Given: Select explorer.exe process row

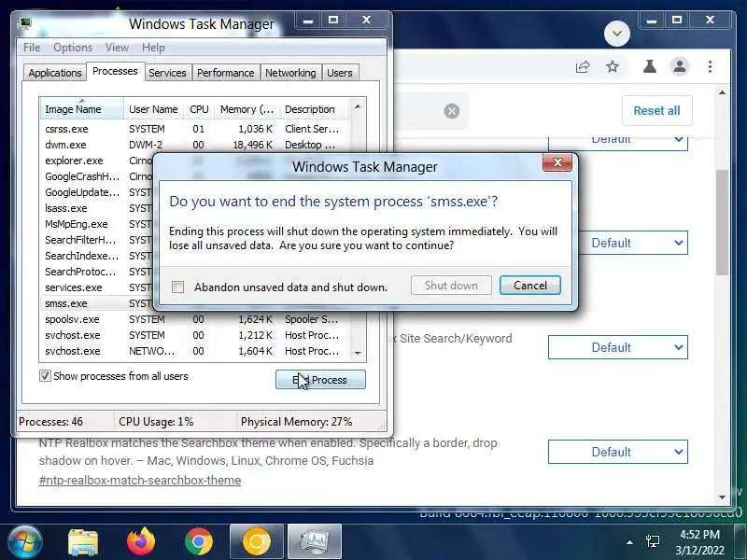Looking at the screenshot, I should pyautogui.click(x=97, y=161).
